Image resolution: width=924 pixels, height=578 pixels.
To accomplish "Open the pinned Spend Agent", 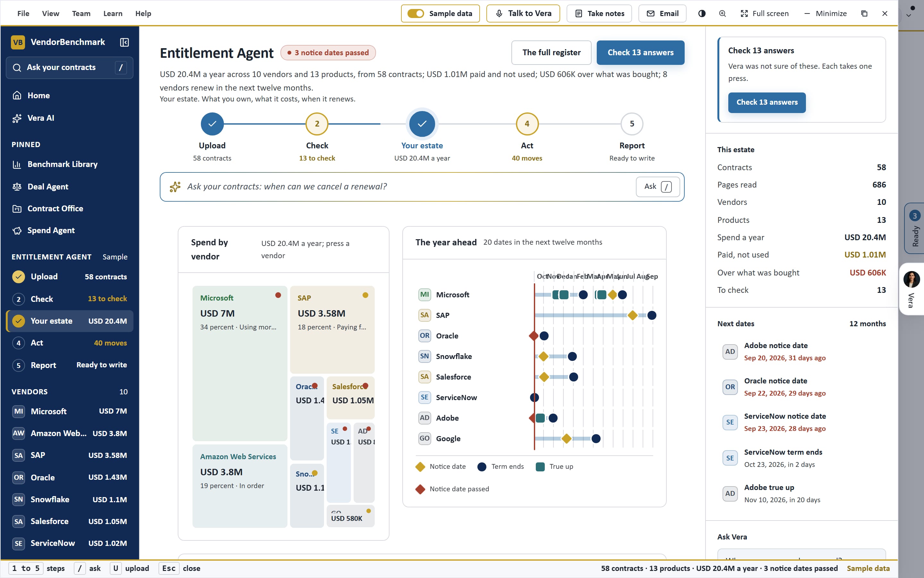I will (x=70, y=231).
